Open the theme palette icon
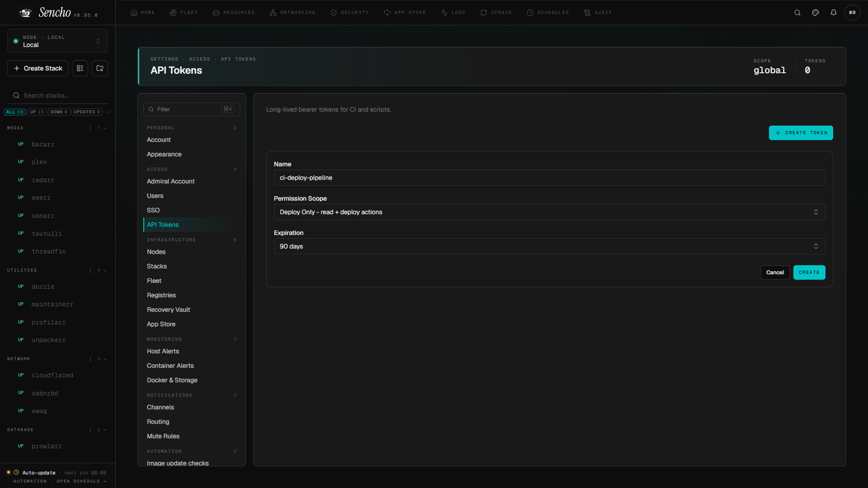 pos(816,13)
